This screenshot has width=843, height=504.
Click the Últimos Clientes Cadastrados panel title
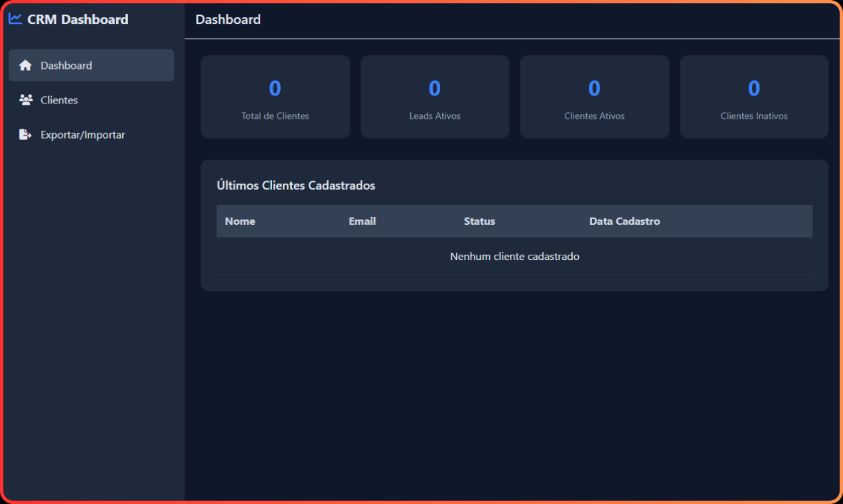tap(296, 185)
